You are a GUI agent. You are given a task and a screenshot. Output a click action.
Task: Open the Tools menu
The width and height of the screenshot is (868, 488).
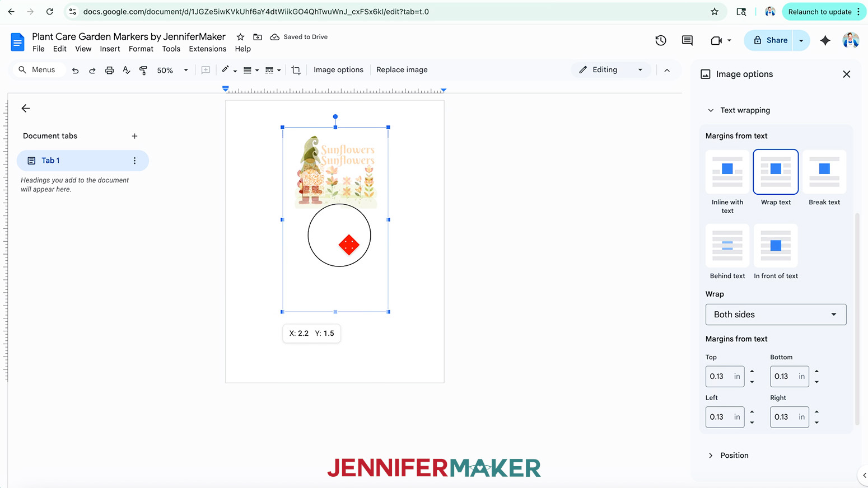[x=171, y=49]
